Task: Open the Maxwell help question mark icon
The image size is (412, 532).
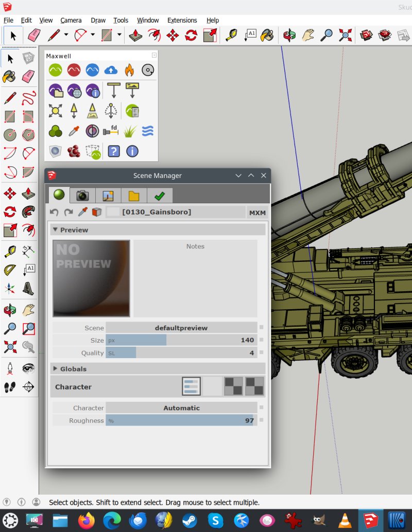Action: tap(114, 151)
